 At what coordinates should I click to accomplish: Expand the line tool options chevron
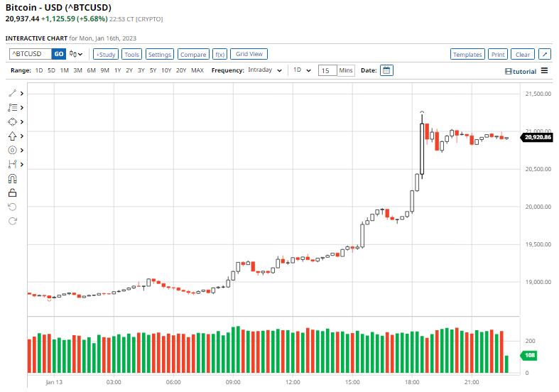coord(22,93)
